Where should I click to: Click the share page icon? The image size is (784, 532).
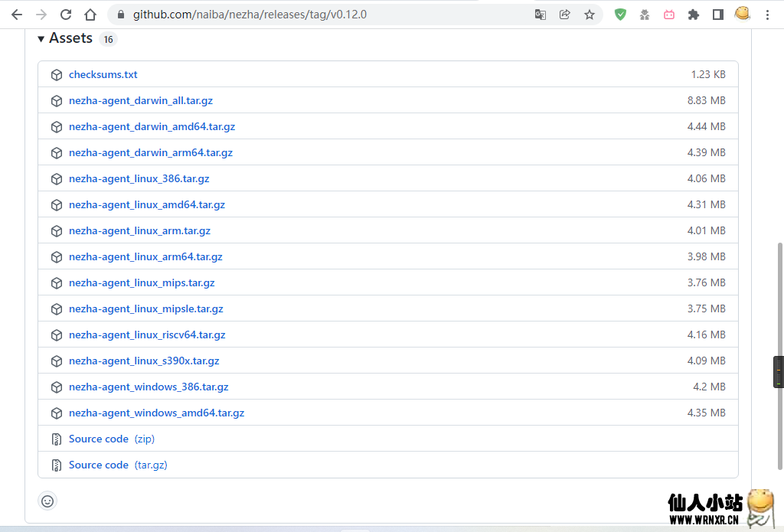point(564,15)
